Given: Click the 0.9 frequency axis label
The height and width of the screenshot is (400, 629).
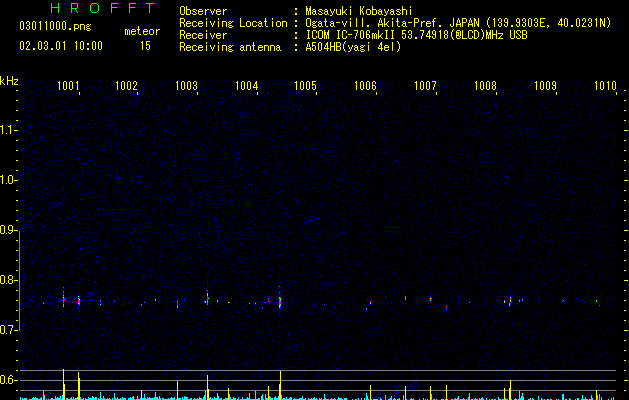Looking at the screenshot, I should point(8,230).
